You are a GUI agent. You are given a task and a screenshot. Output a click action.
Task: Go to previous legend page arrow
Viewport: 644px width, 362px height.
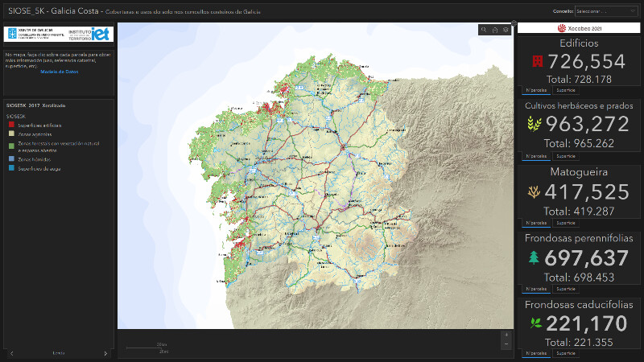click(11, 353)
